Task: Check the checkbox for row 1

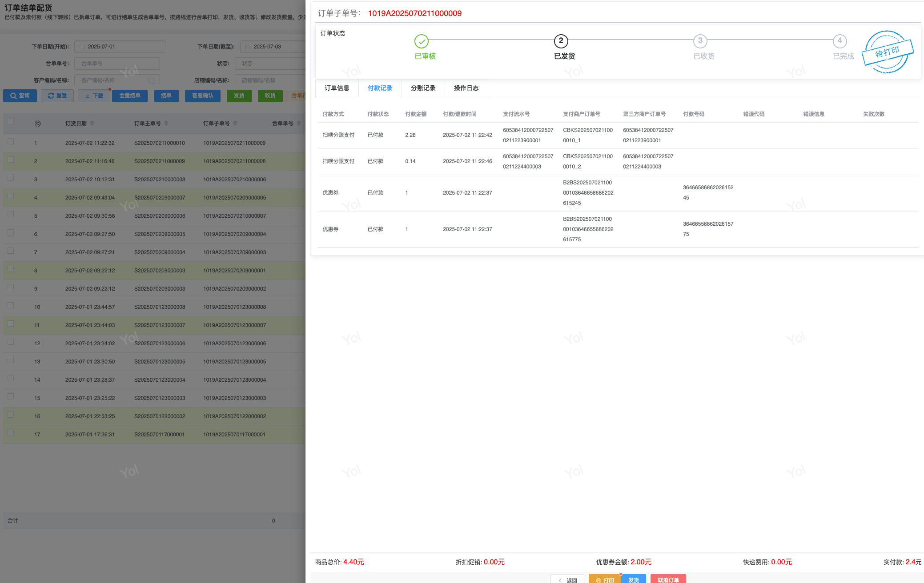Action: click(x=11, y=141)
